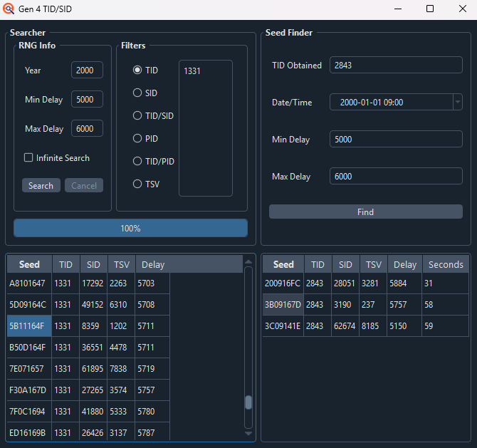477x448 pixels.
Task: Click Delay value 5787 in searcher table
Action: coord(152,432)
